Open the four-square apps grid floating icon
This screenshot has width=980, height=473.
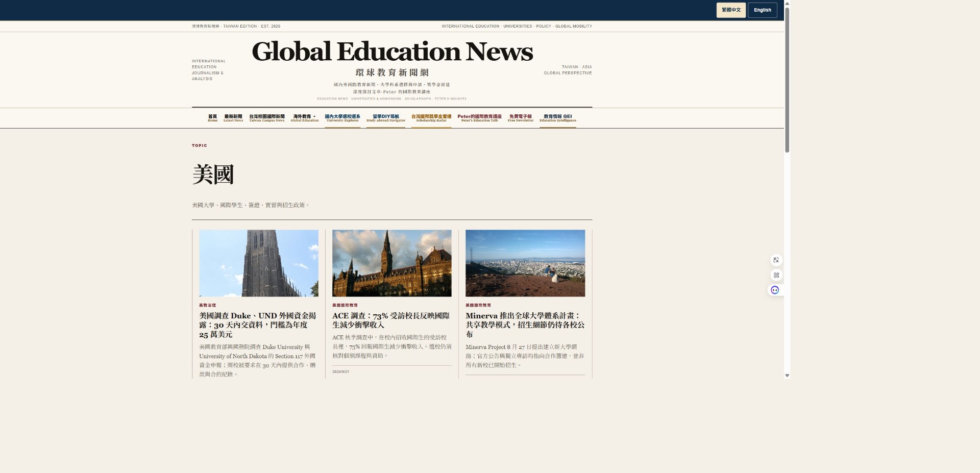click(x=776, y=275)
